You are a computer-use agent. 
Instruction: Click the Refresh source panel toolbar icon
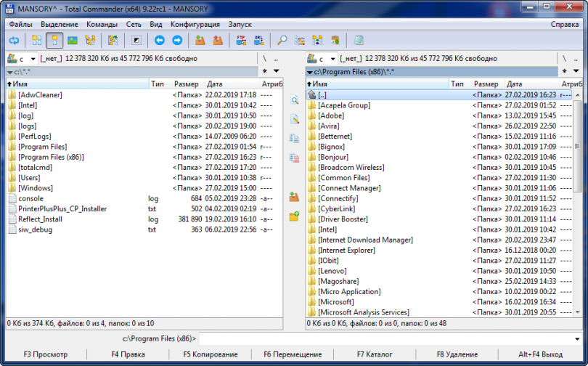pyautogui.click(x=15, y=41)
